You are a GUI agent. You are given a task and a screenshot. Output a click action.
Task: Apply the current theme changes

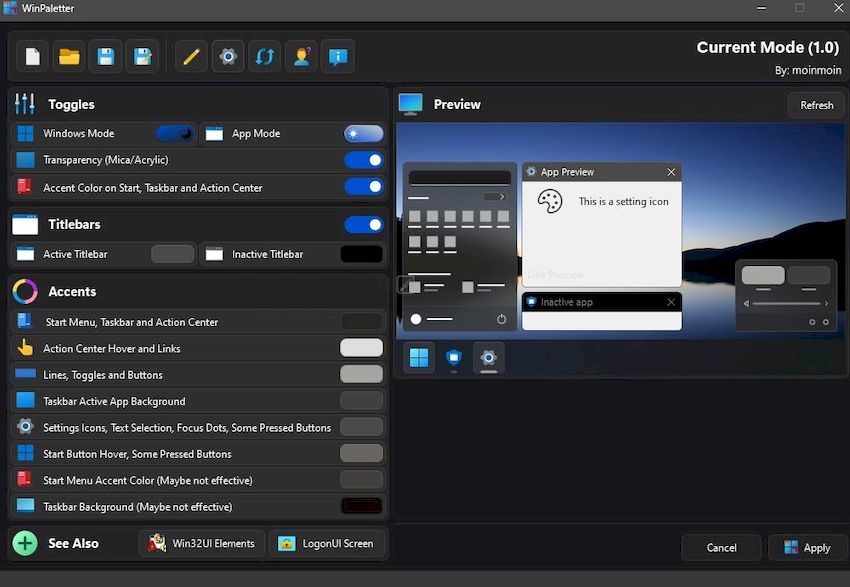[808, 547]
